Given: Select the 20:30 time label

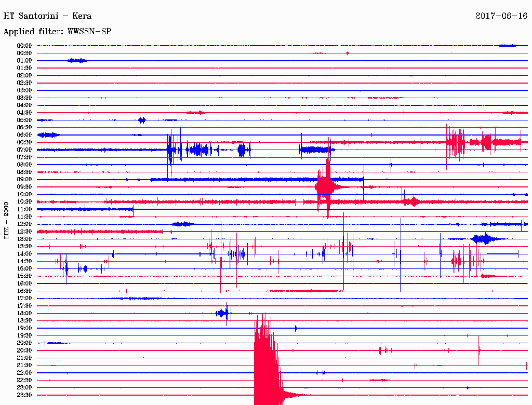Looking at the screenshot, I should coord(24,350).
